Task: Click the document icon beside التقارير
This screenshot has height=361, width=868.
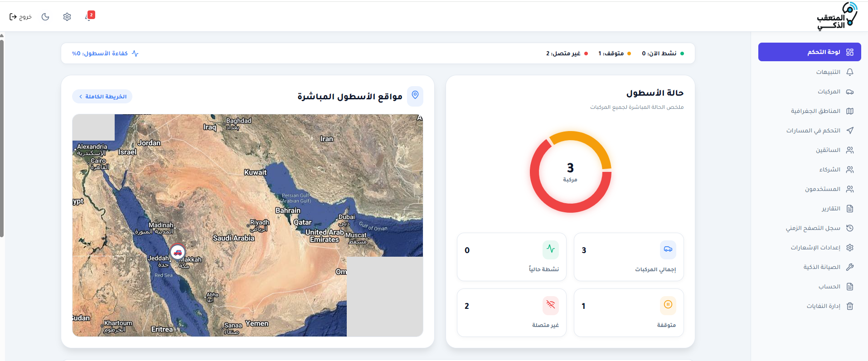Action: tap(850, 209)
